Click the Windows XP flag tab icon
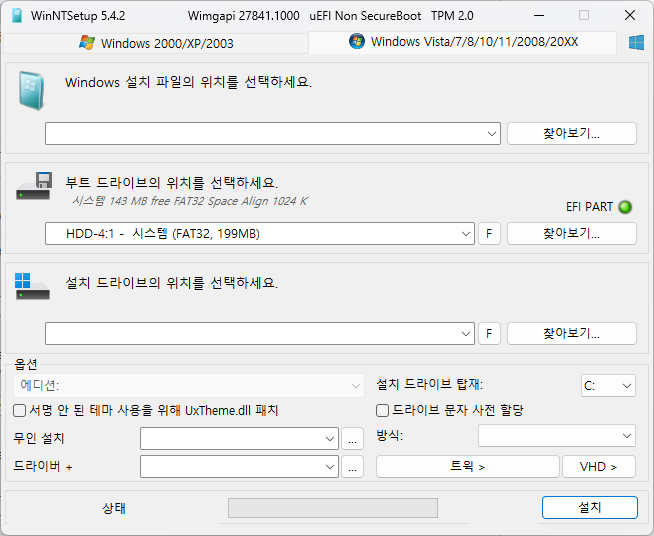The height and width of the screenshot is (536, 654). pyautogui.click(x=87, y=43)
